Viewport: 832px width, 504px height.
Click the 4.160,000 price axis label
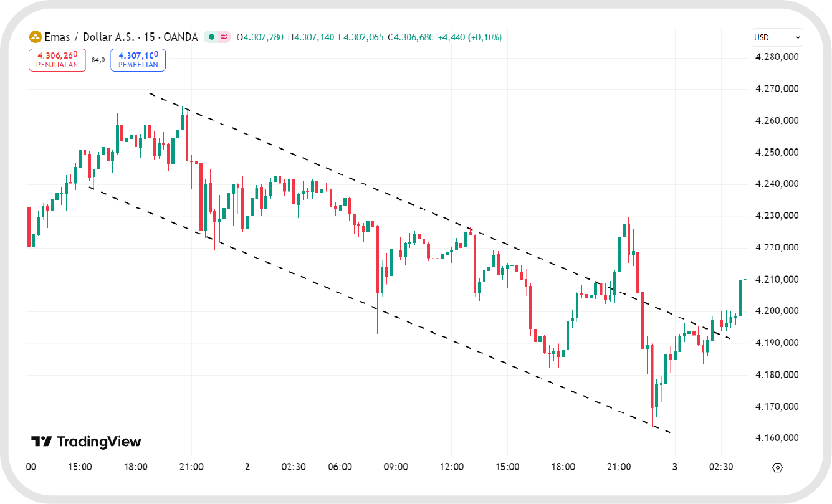click(777, 438)
